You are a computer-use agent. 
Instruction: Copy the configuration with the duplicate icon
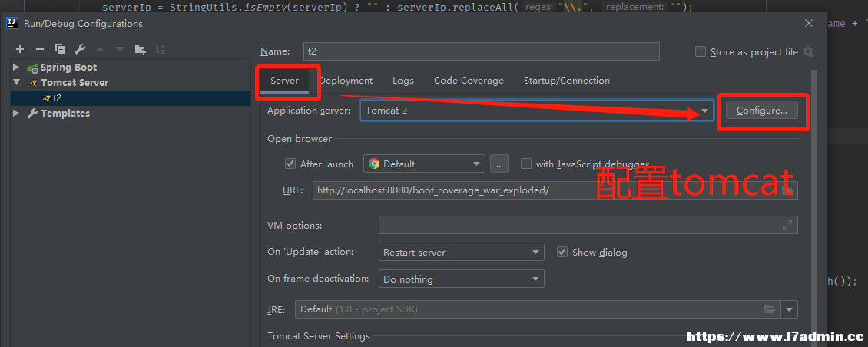60,49
